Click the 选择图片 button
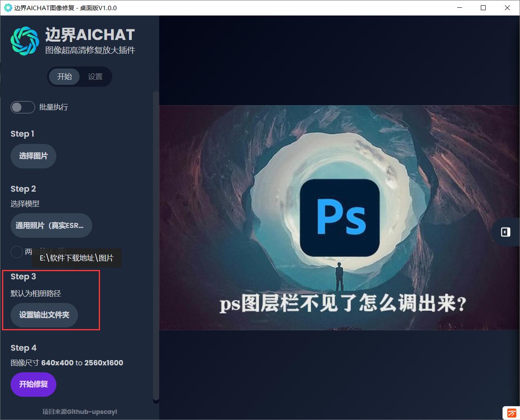 [x=33, y=156]
